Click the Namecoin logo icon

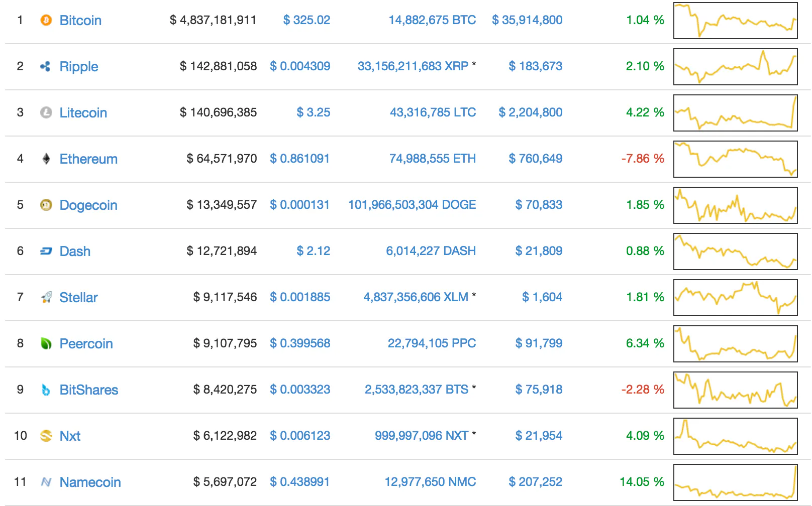(x=46, y=482)
